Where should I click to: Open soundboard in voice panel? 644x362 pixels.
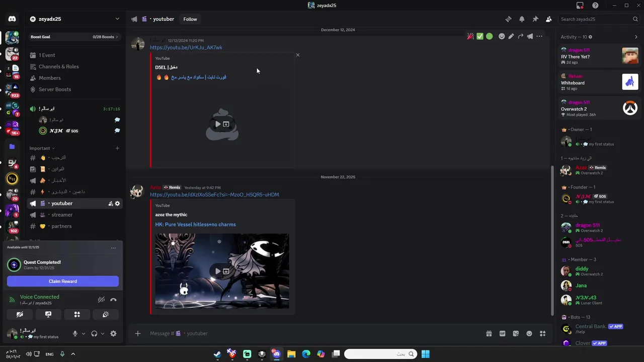(106, 314)
